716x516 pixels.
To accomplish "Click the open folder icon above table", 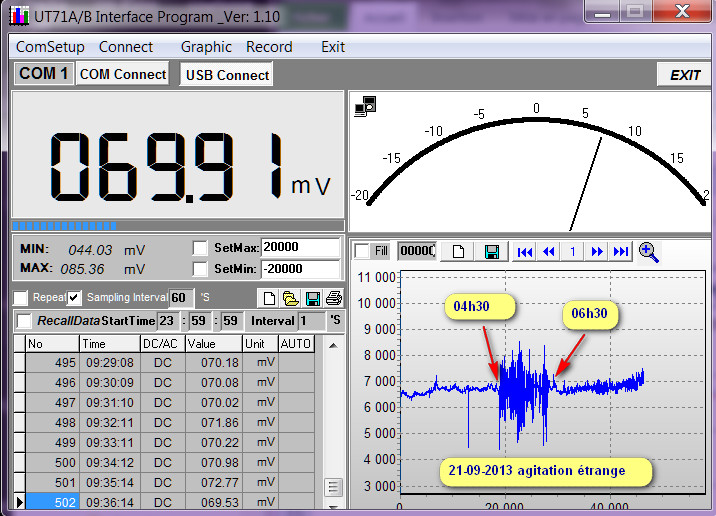I will point(290,299).
